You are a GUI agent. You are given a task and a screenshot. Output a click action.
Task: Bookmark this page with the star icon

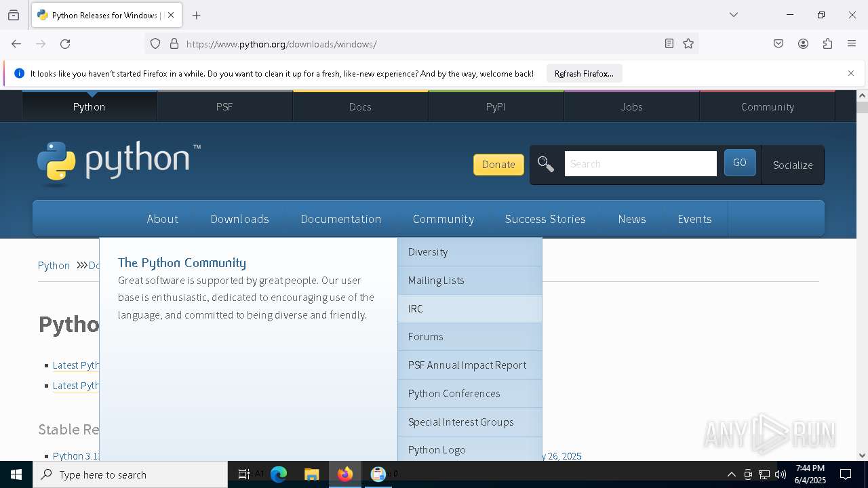point(688,44)
